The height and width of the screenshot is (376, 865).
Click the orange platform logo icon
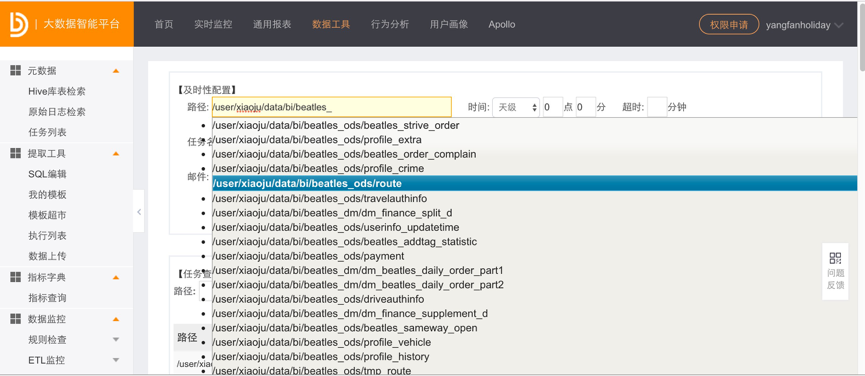pyautogui.click(x=19, y=24)
